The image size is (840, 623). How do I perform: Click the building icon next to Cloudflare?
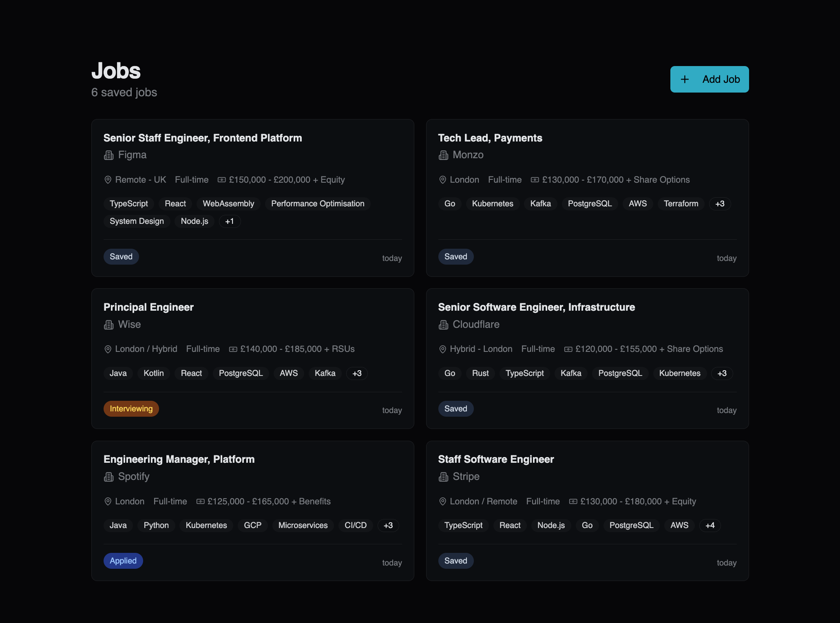443,325
